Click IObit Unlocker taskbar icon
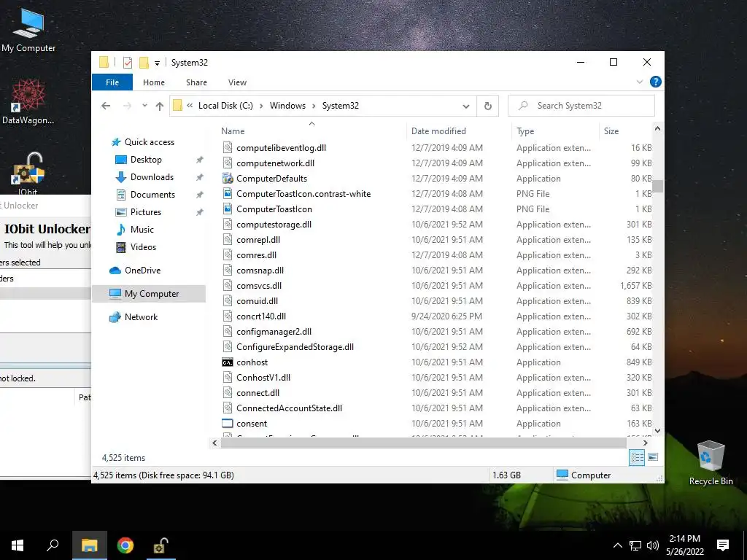The height and width of the screenshot is (560, 747). (x=160, y=545)
